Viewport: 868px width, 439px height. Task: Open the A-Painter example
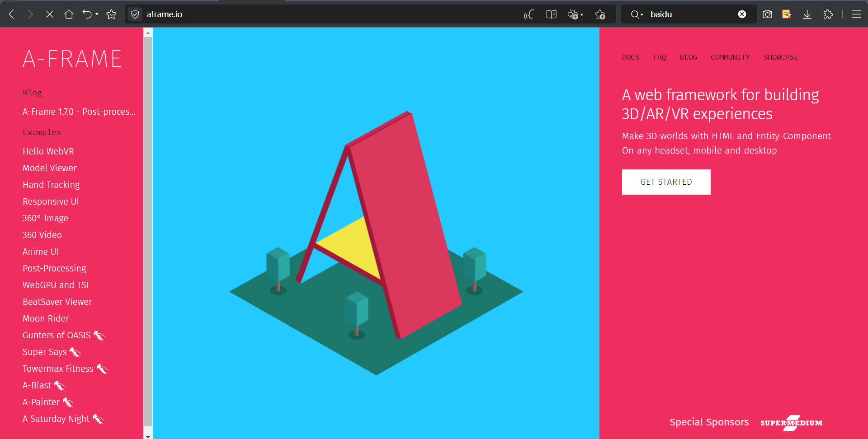coord(41,402)
